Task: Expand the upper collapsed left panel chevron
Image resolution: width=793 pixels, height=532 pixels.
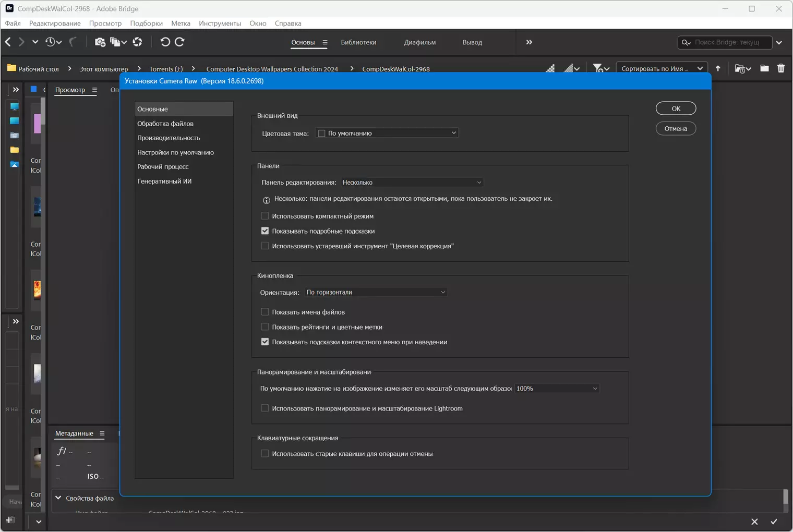Action: coord(16,90)
